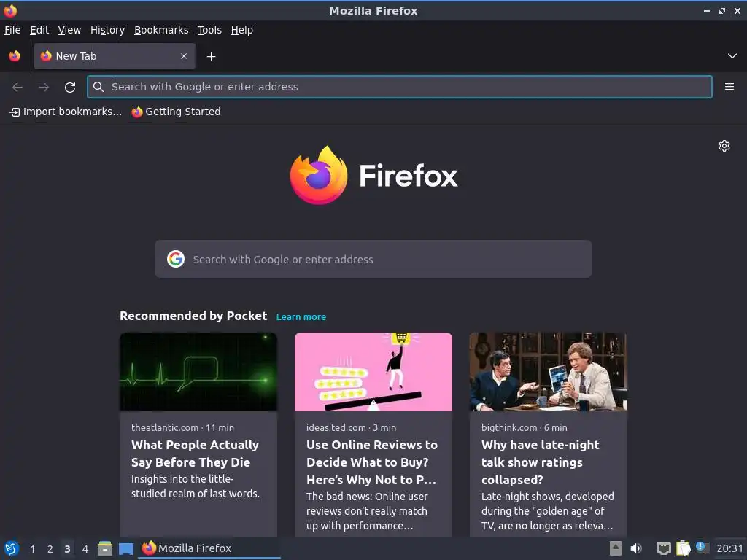Viewport: 747px width, 560px height.
Task: Open the History menu
Action: pos(108,30)
